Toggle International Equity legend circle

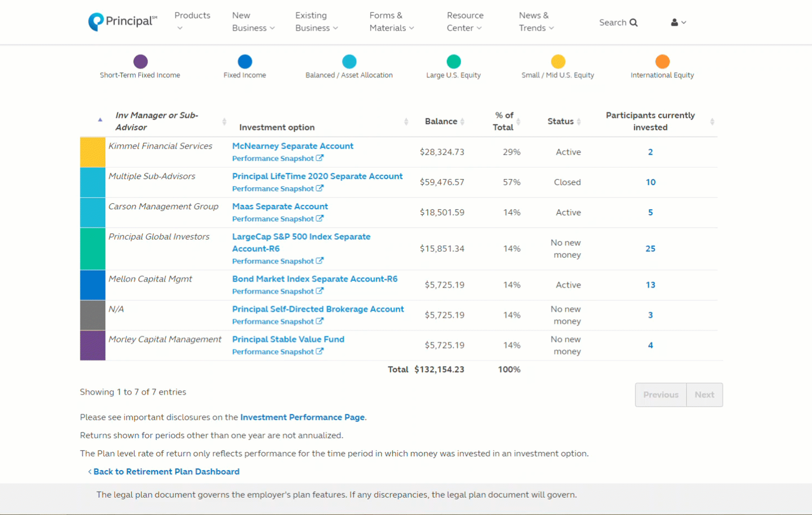click(x=662, y=62)
